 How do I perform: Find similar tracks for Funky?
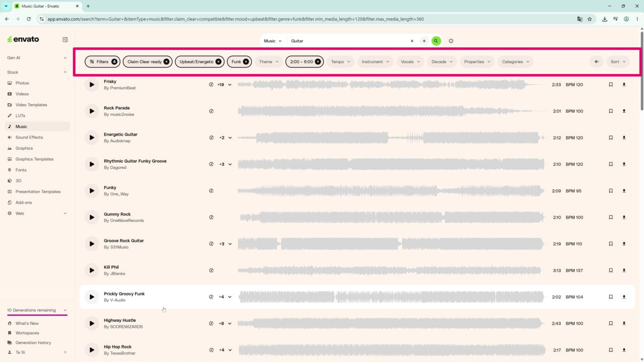[x=211, y=191]
